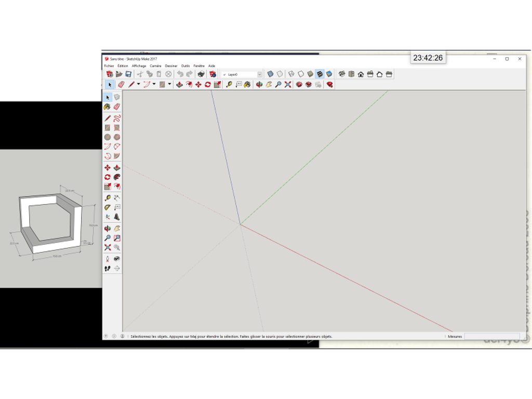Click the Mesures input field
Screen dimensions: 532x399
492,336
